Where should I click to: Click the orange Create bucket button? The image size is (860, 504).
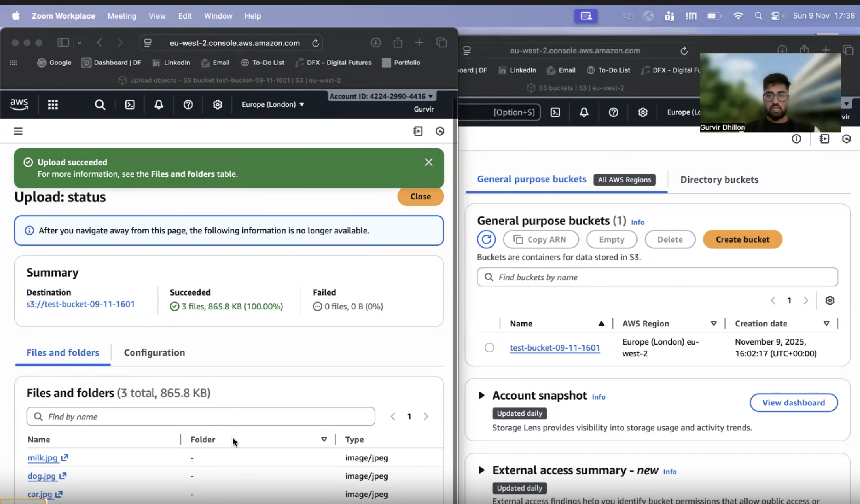(742, 239)
